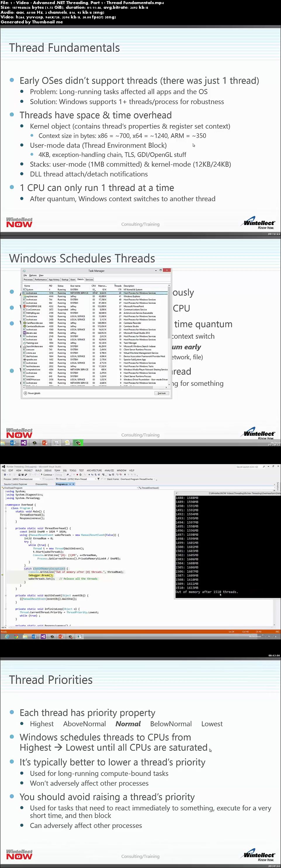Open File Explorer from taskbar below Visual Studio
The height and width of the screenshot is (868, 281).
(x=25, y=637)
